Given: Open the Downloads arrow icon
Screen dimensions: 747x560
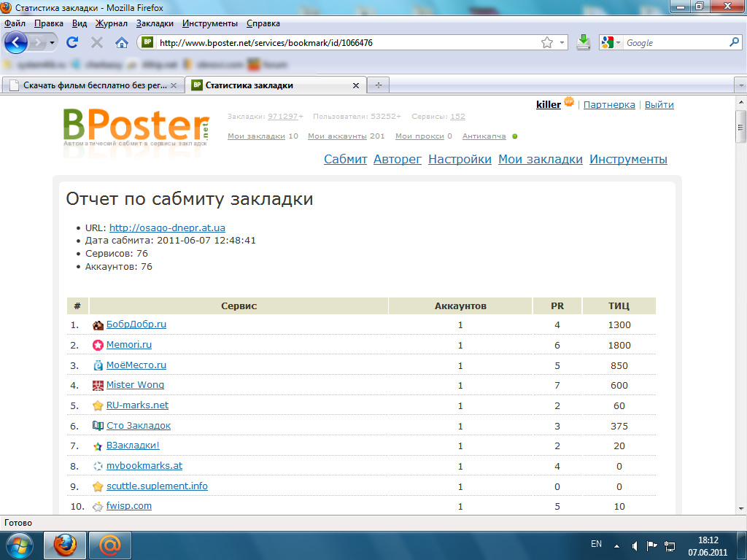Looking at the screenshot, I should [583, 42].
